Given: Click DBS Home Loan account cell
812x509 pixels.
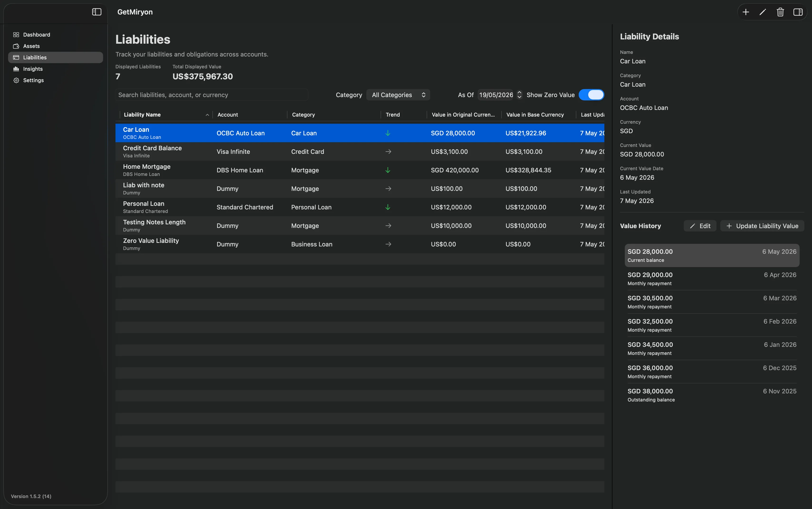Looking at the screenshot, I should coord(240,170).
